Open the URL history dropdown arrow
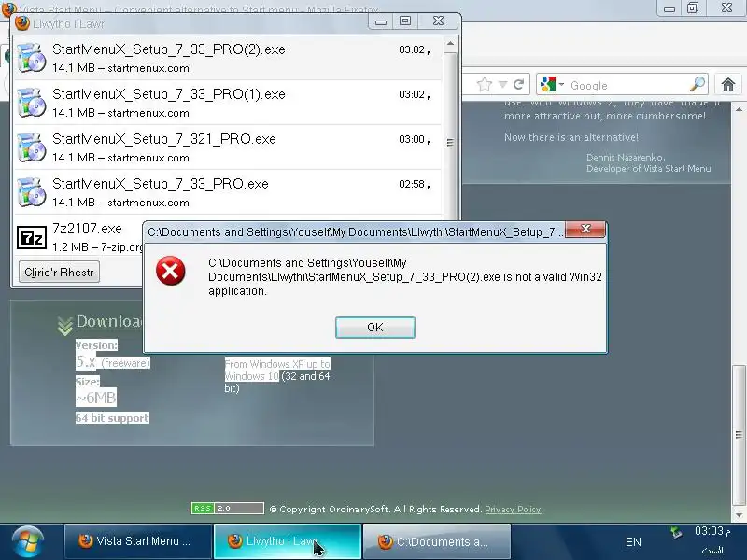The image size is (747, 560). pyautogui.click(x=502, y=84)
